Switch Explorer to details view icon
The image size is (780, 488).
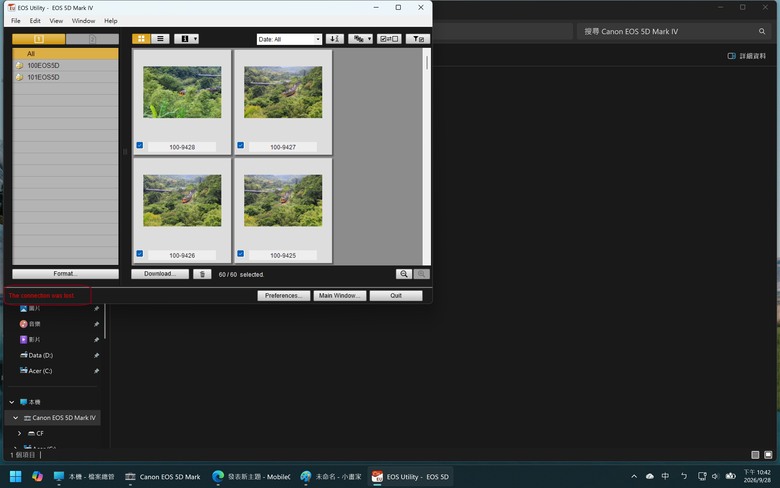click(x=755, y=455)
